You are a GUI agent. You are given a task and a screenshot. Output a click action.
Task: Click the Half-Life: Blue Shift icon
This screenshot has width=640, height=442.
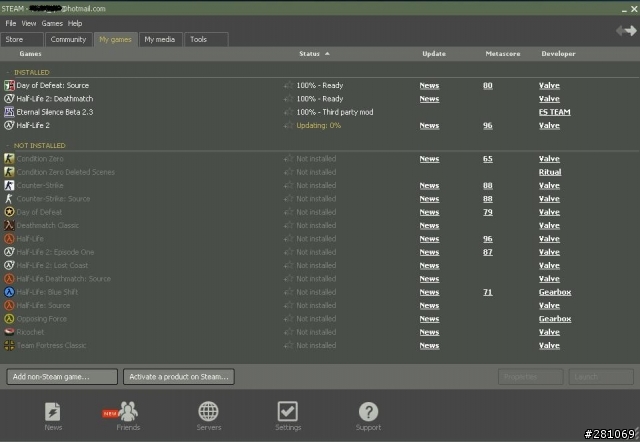(9, 292)
